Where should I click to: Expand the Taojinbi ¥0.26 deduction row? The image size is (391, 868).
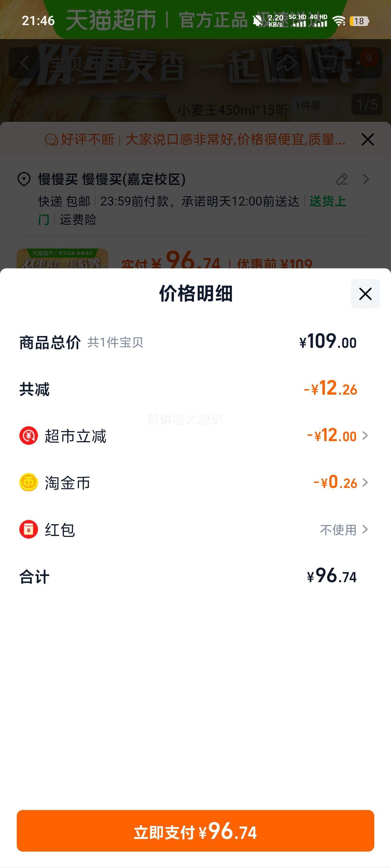340,483
